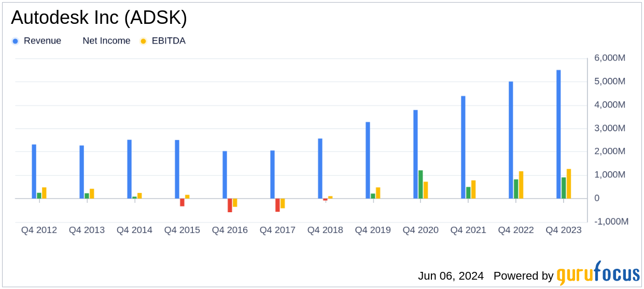Select the red negative Net Income bar for Q4 2016
The image size is (644, 289).
tap(230, 205)
